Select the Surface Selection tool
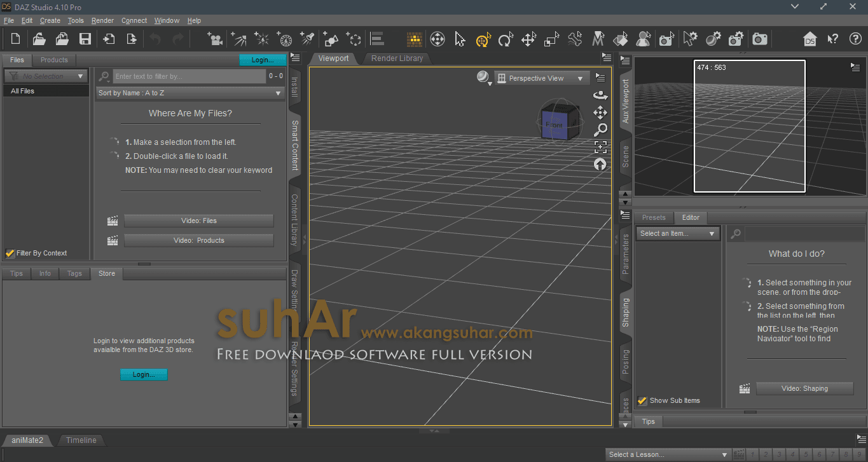 point(621,39)
